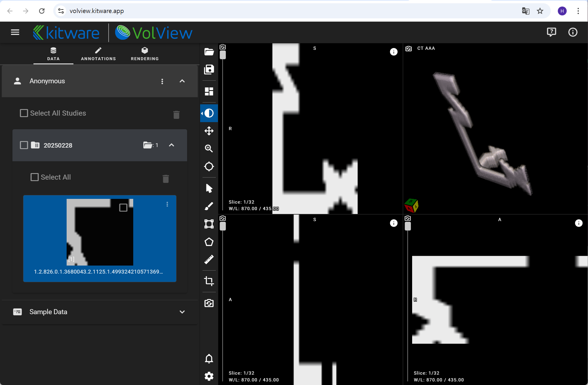Screen dimensions: 588x385
Task: Activate the Crosshairs tool
Action: [x=209, y=166]
